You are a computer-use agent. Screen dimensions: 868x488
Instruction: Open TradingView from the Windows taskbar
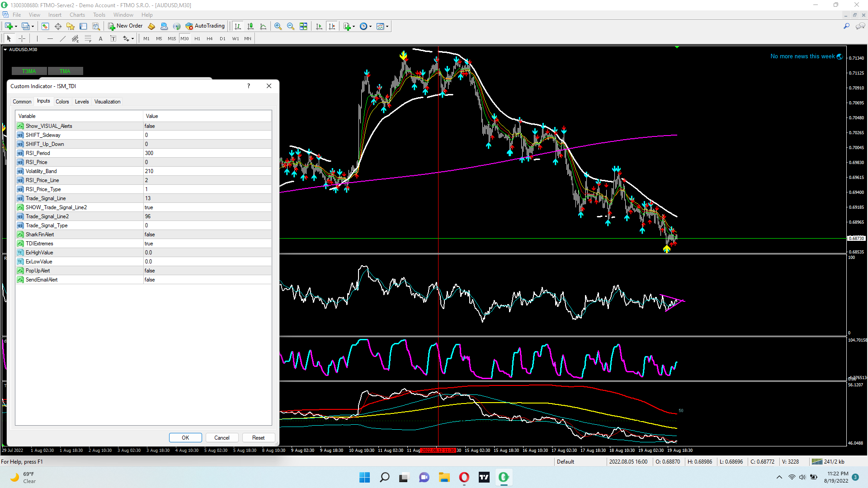[x=484, y=477]
